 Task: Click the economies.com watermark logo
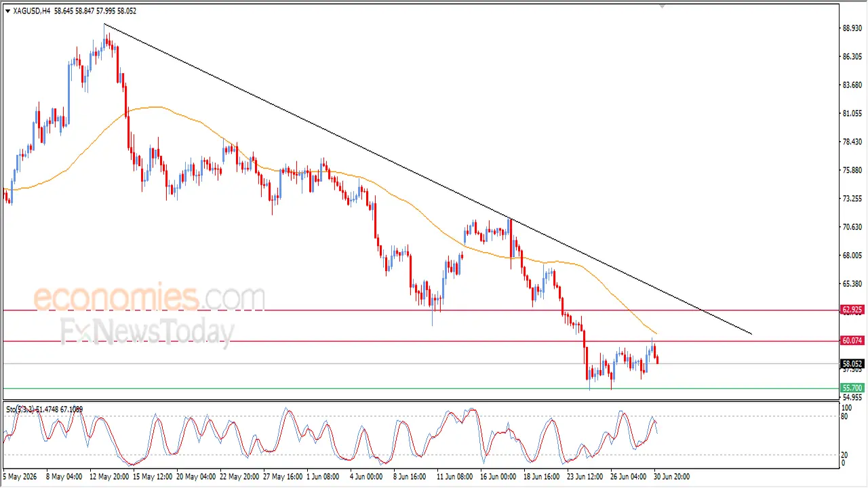[x=149, y=299]
